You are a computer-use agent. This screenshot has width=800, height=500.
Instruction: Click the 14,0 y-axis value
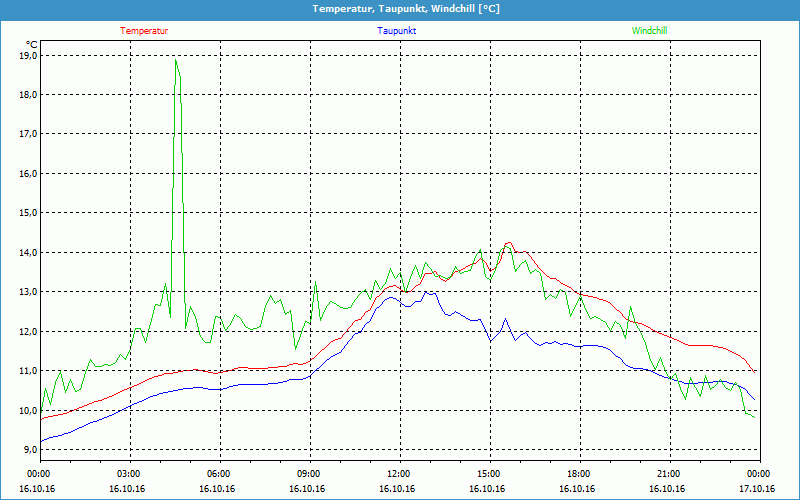tap(28, 253)
